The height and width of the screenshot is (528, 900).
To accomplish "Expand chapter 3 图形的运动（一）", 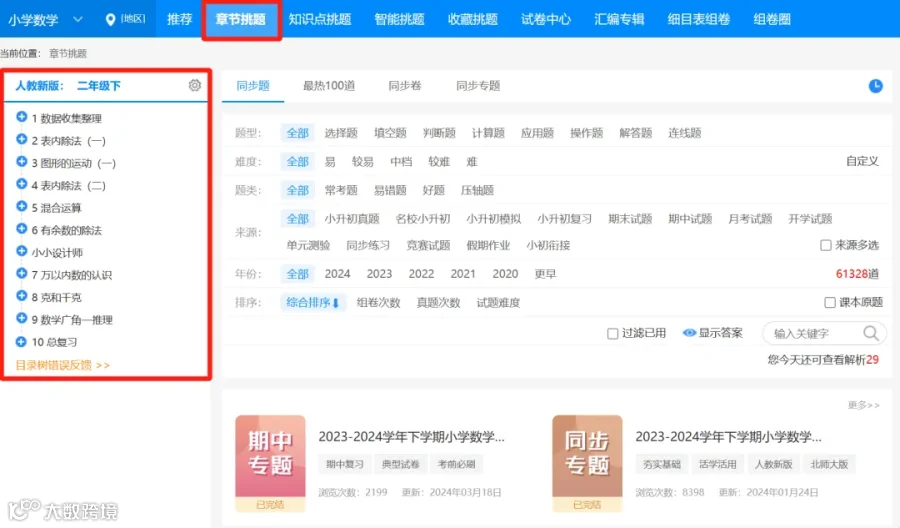I will click(22, 162).
